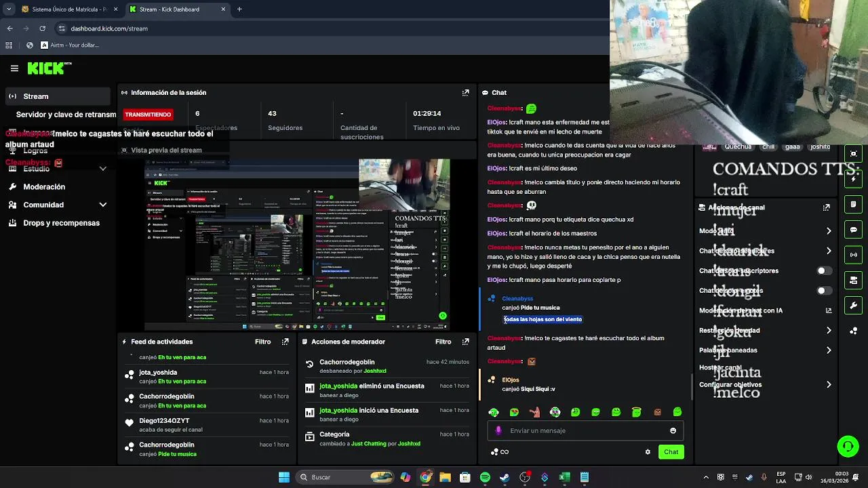Image resolution: width=868 pixels, height=488 pixels.
Task: Click jota_yoshida in the activity feed
Action: tap(158, 372)
